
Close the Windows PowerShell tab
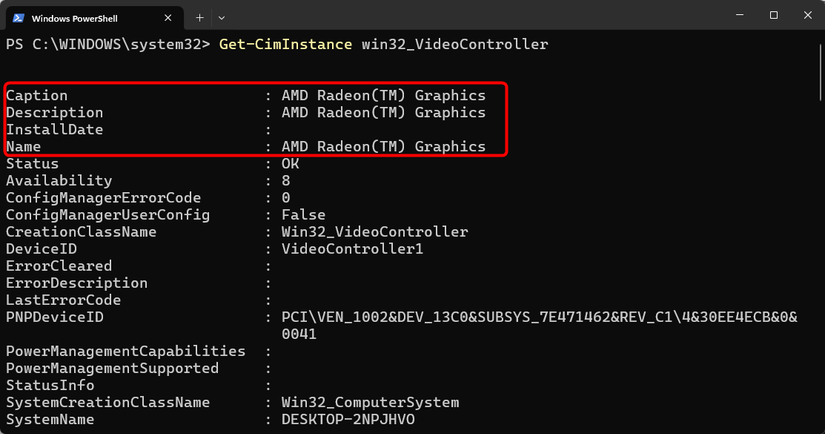168,18
